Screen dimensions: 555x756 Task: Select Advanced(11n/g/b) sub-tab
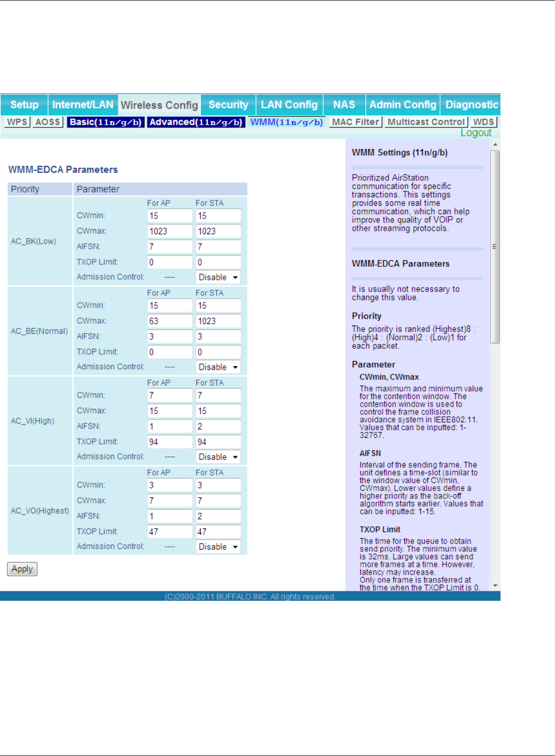(x=196, y=122)
